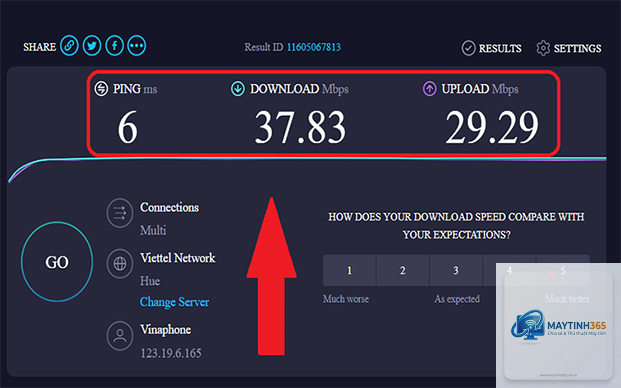Select the upload speed 29.29
621x388 pixels.
(x=492, y=127)
